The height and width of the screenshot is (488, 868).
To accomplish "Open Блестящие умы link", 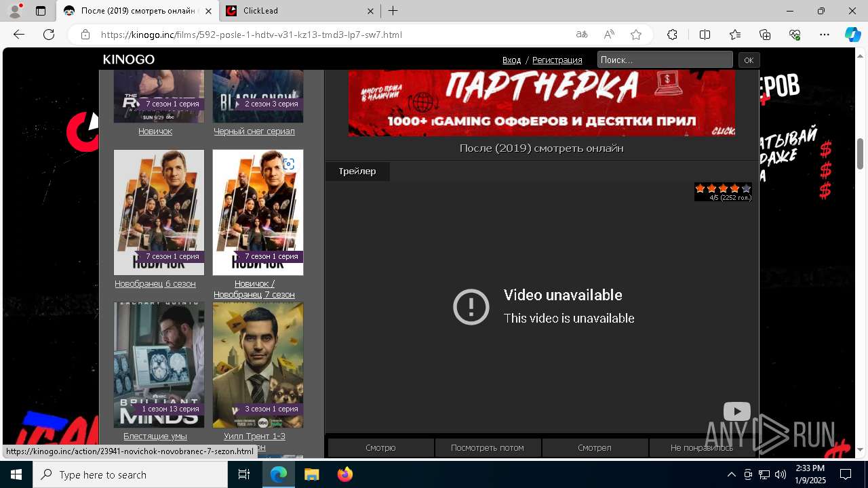I will (x=155, y=436).
